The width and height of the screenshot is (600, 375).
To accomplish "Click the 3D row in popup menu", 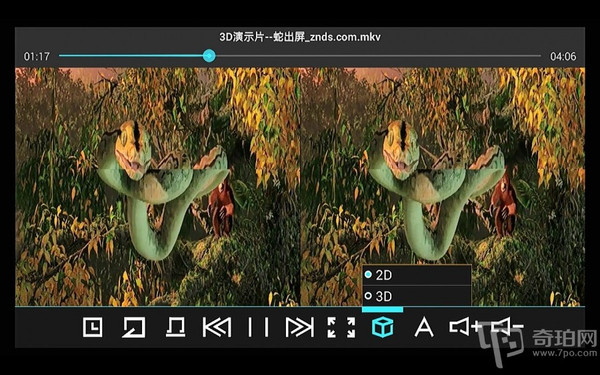I will [417, 296].
